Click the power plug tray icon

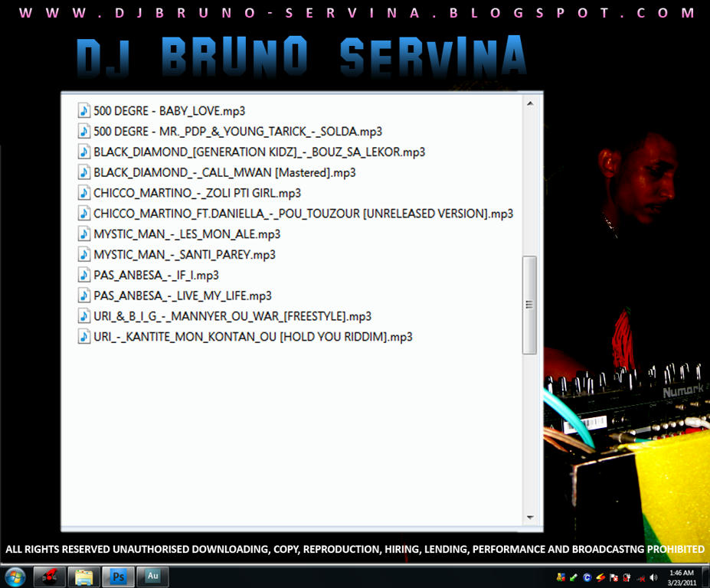tap(627, 577)
